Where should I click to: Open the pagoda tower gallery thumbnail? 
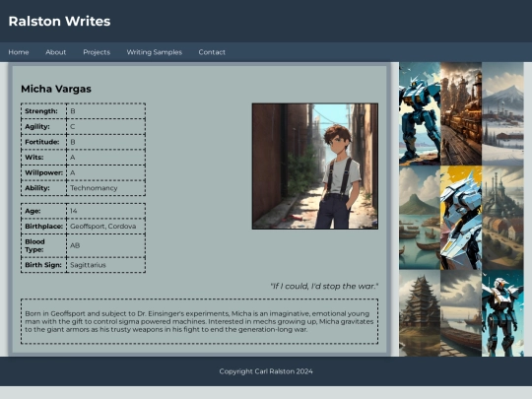click(420, 313)
